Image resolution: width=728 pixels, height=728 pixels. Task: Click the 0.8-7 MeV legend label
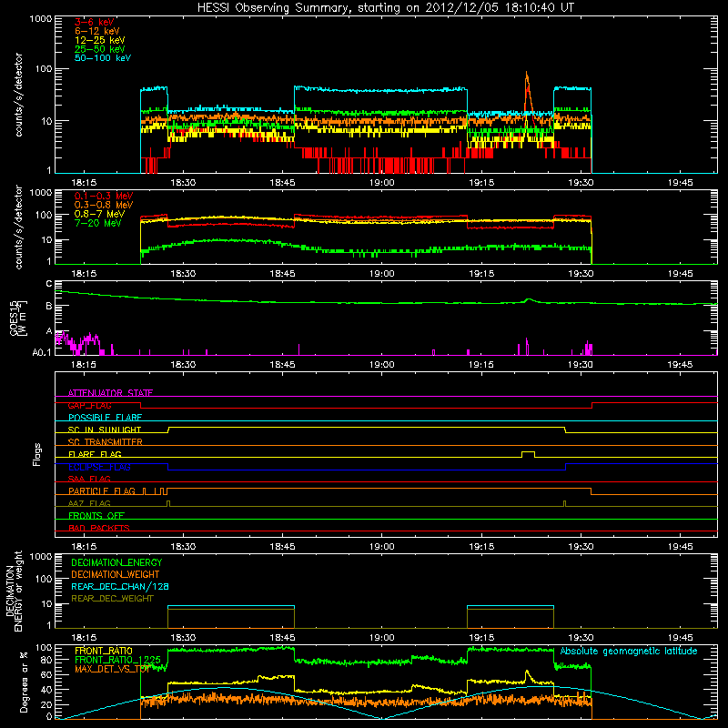99,214
